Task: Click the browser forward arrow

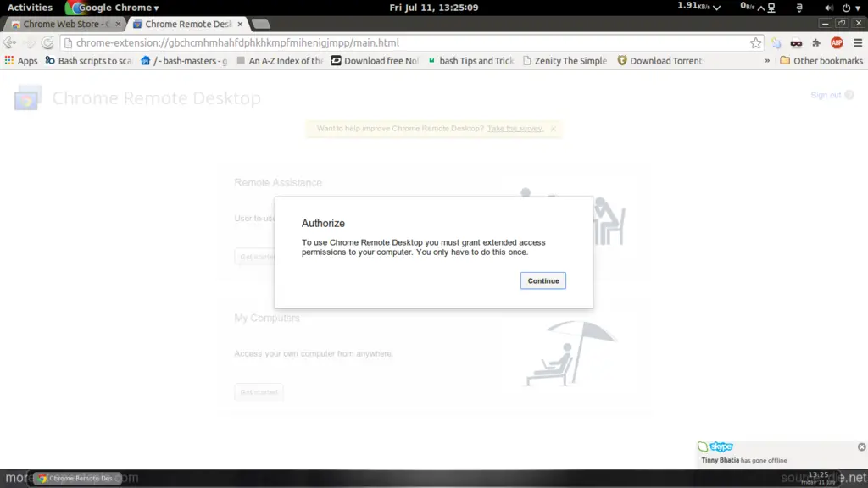Action: pyautogui.click(x=30, y=42)
